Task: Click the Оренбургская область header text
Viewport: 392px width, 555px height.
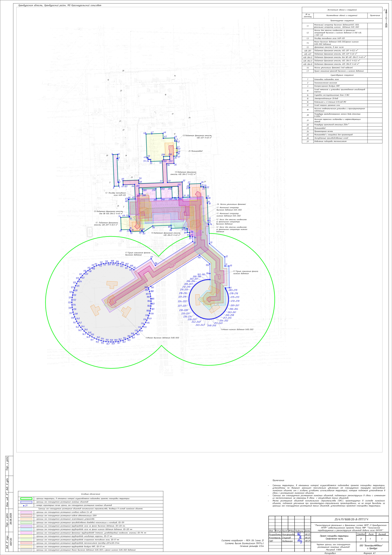Action: [x=60, y=6]
